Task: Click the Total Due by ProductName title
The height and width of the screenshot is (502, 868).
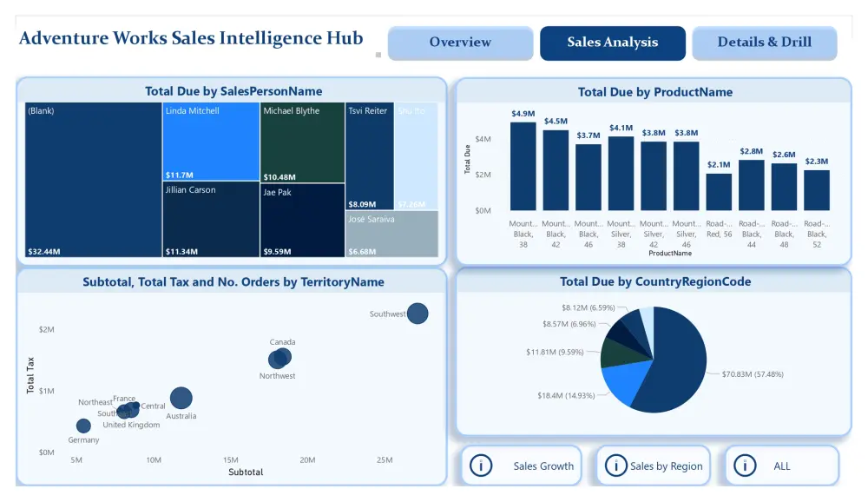Action: click(654, 92)
